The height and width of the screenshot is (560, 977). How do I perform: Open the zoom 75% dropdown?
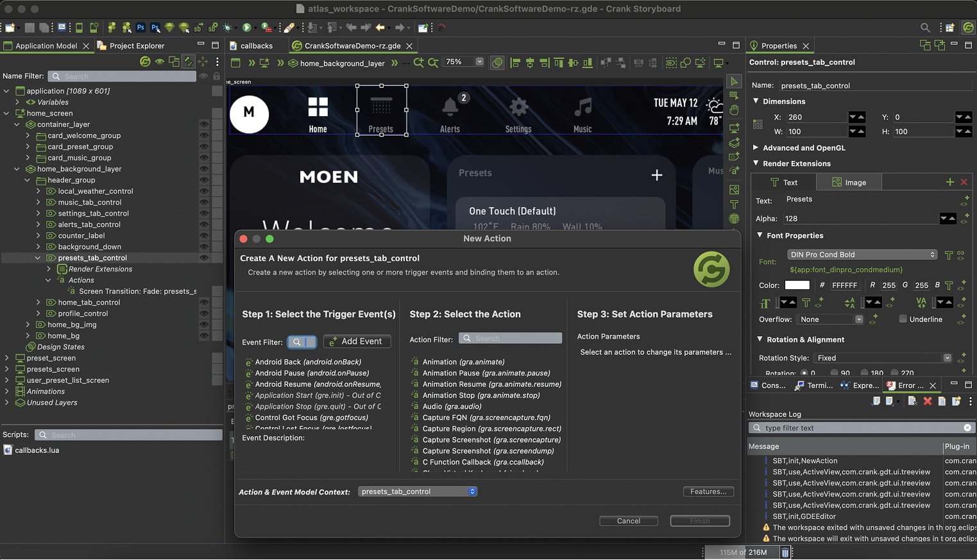(479, 62)
